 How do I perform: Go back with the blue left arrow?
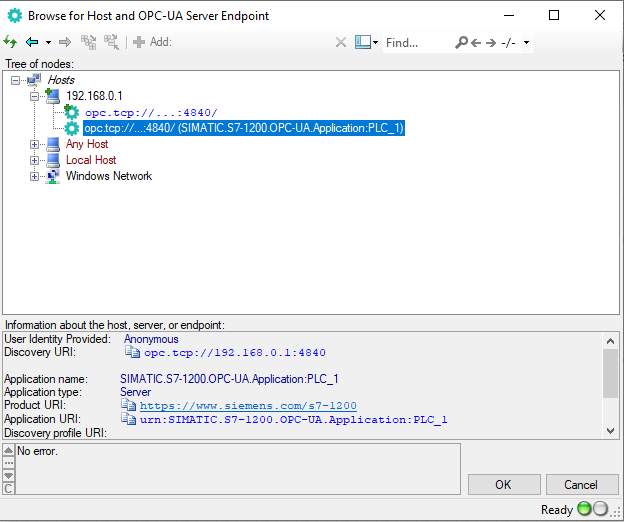click(32, 42)
